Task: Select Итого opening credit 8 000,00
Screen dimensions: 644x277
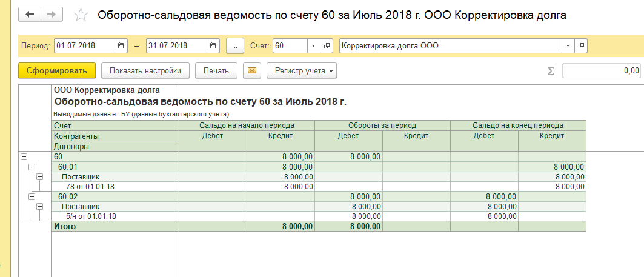Action: (x=281, y=227)
